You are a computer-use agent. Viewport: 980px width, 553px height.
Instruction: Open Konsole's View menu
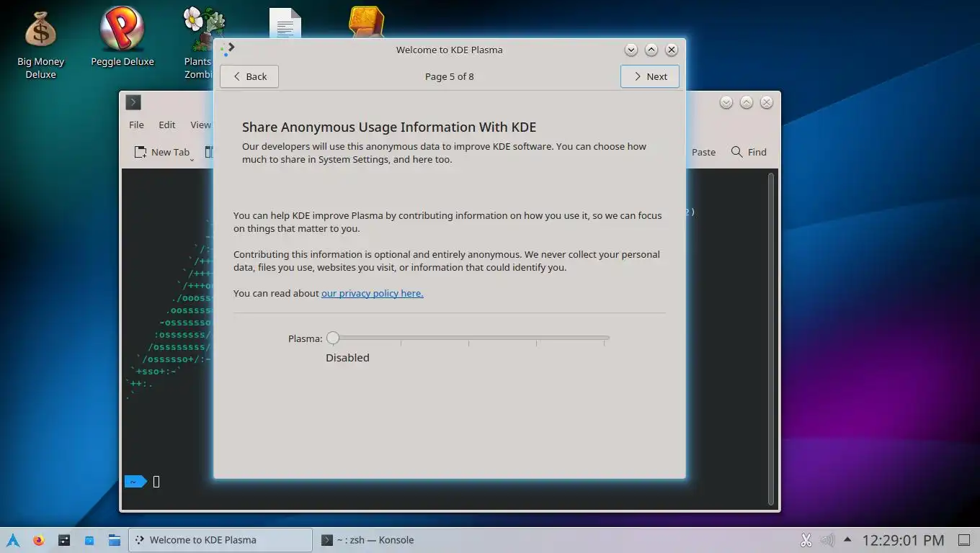click(x=200, y=125)
